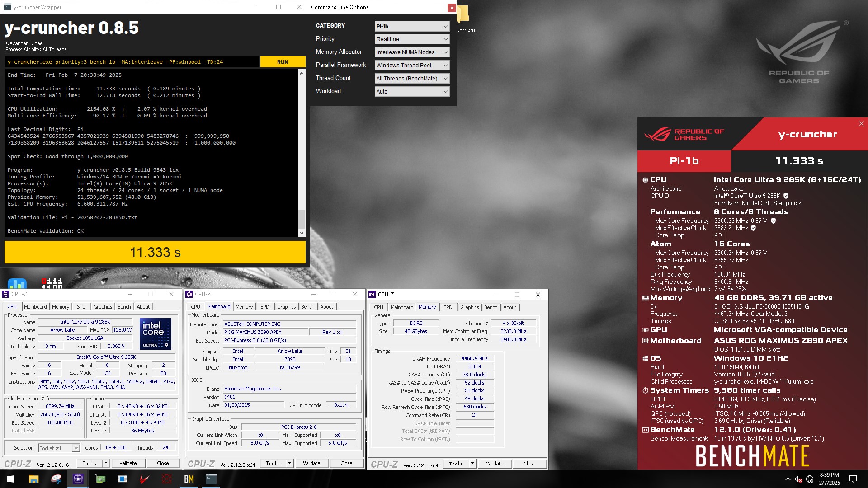Click Validate in the first CPU-Z window
Image resolution: width=868 pixels, height=488 pixels.
coord(128,463)
